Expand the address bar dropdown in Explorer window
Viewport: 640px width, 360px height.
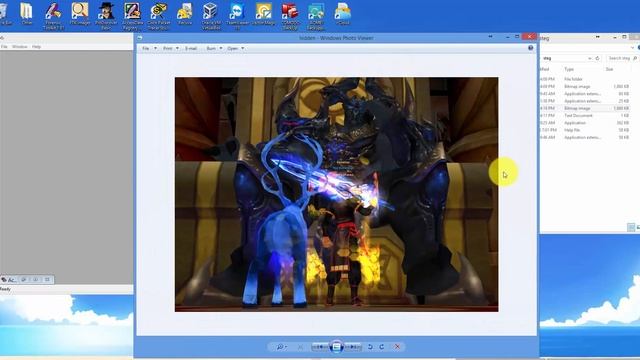[589, 58]
